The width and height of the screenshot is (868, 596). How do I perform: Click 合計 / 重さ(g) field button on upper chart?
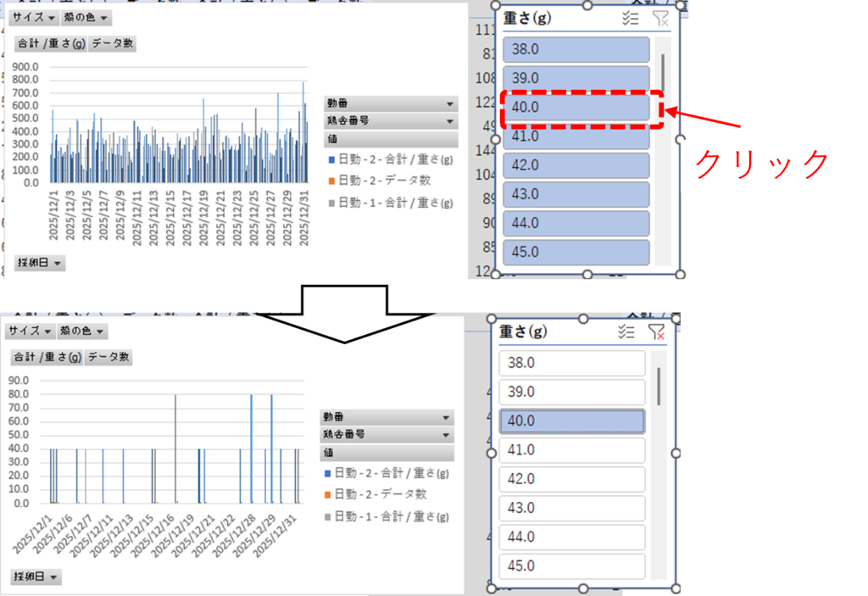[51, 44]
